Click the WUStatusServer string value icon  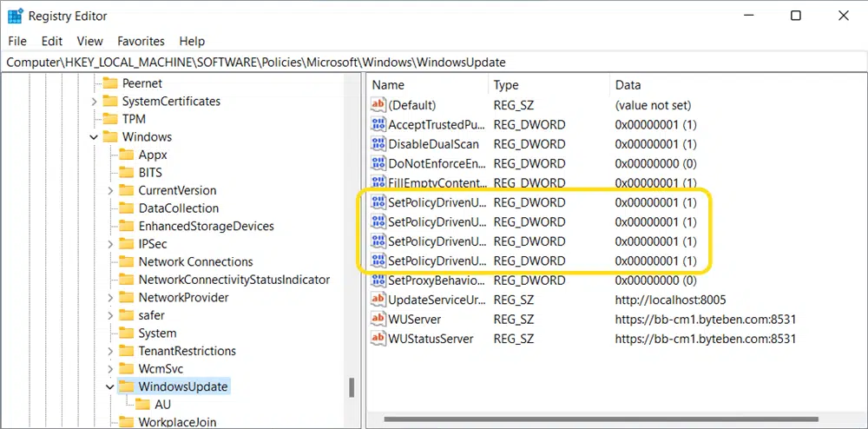(x=378, y=338)
